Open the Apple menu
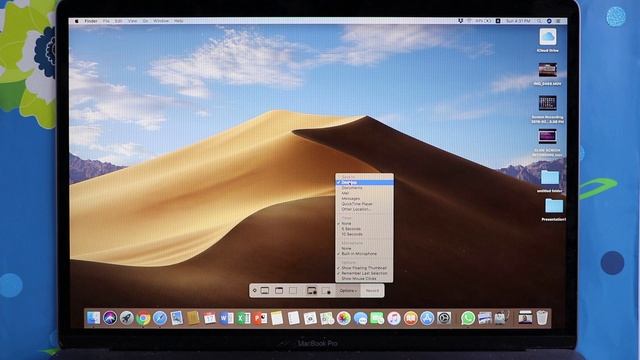 (76, 21)
